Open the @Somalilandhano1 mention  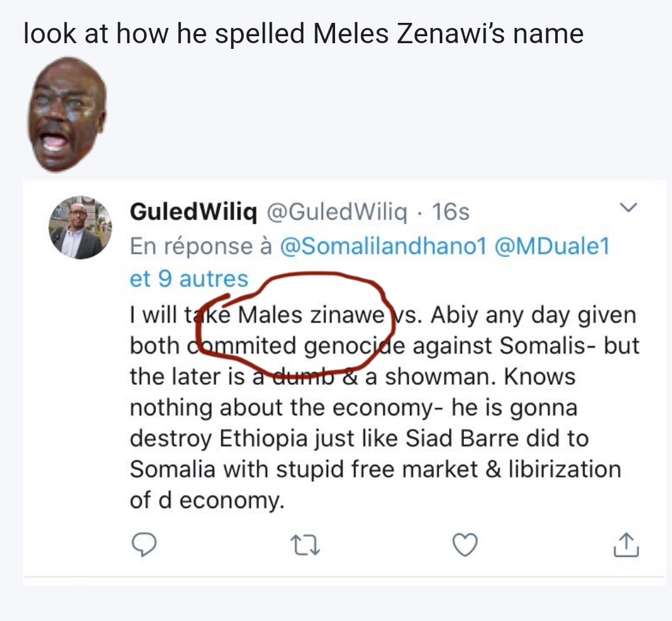[x=383, y=246]
